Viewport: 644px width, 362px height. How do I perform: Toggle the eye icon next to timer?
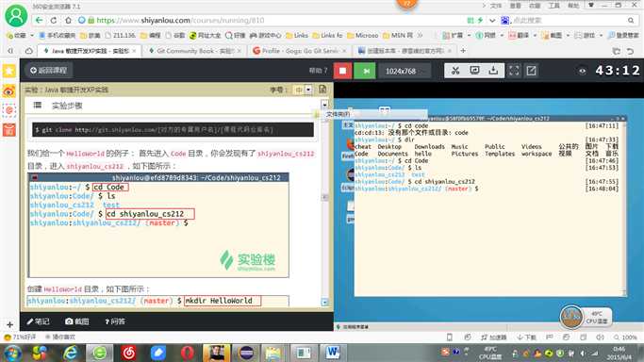click(x=582, y=71)
